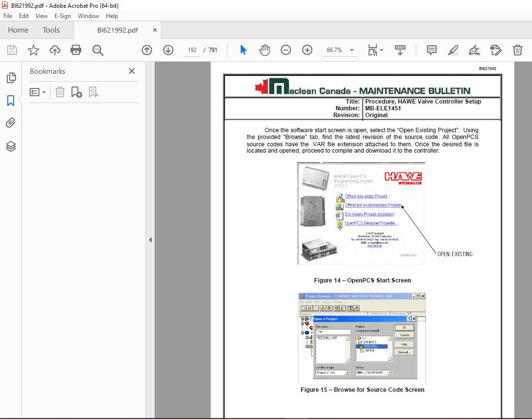Click the page number field showing 192
532x419 pixels.
click(192, 50)
